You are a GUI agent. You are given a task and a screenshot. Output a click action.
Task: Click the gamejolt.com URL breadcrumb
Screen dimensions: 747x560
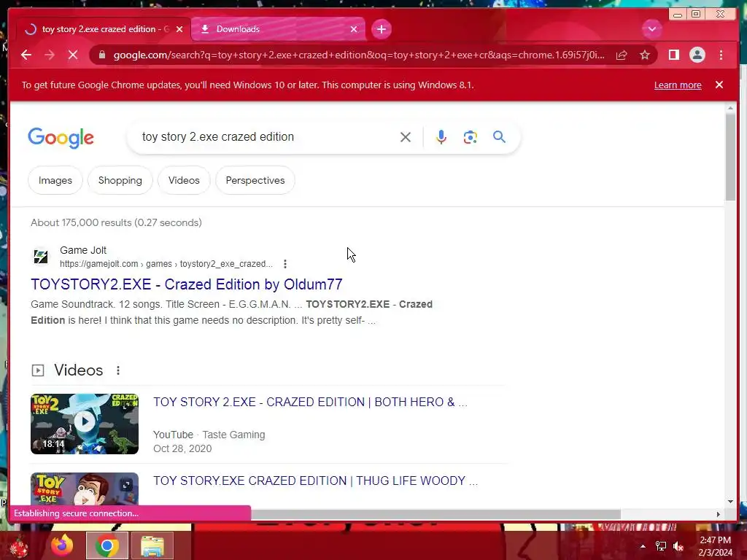(x=166, y=264)
